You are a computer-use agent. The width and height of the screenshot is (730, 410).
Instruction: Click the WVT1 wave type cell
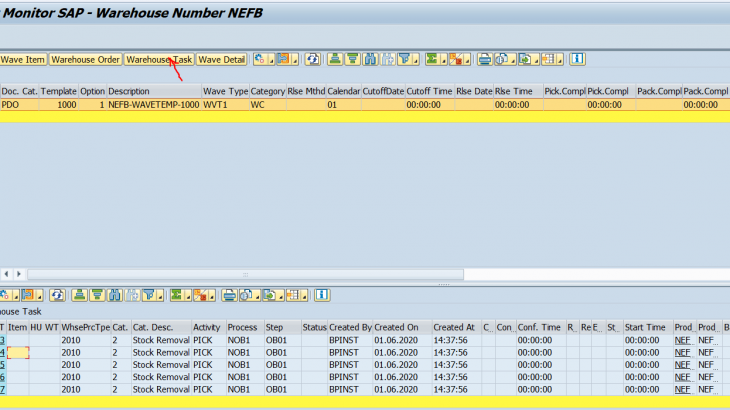(x=225, y=105)
